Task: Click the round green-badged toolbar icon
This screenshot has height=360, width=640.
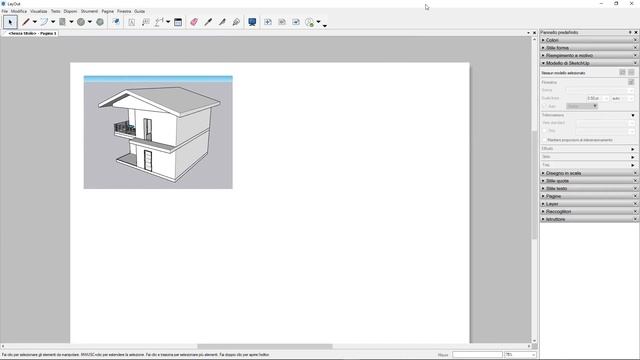Action: 310,22
